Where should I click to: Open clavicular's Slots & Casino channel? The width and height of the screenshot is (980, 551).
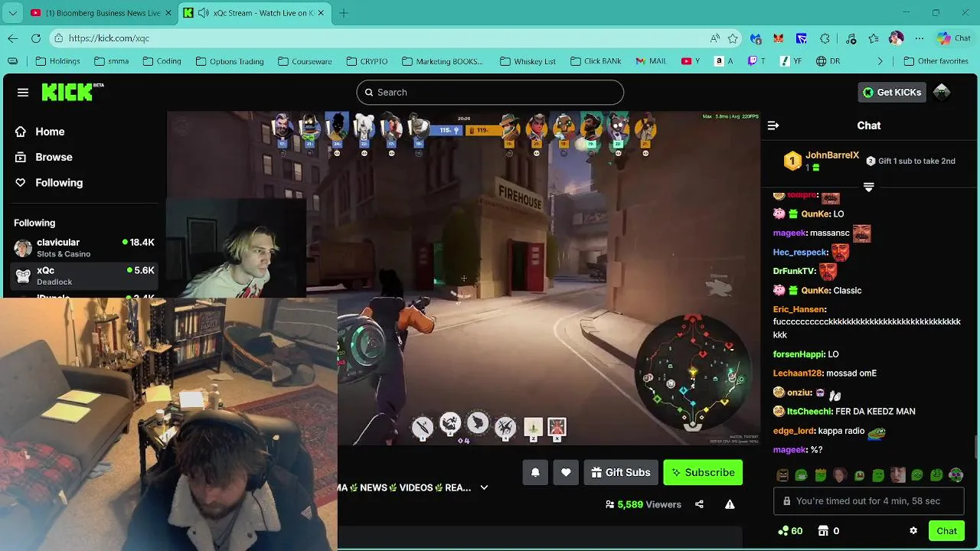point(84,247)
